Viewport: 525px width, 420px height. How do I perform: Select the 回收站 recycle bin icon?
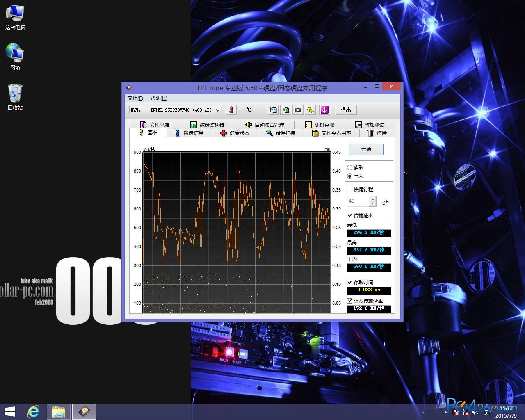click(x=15, y=97)
